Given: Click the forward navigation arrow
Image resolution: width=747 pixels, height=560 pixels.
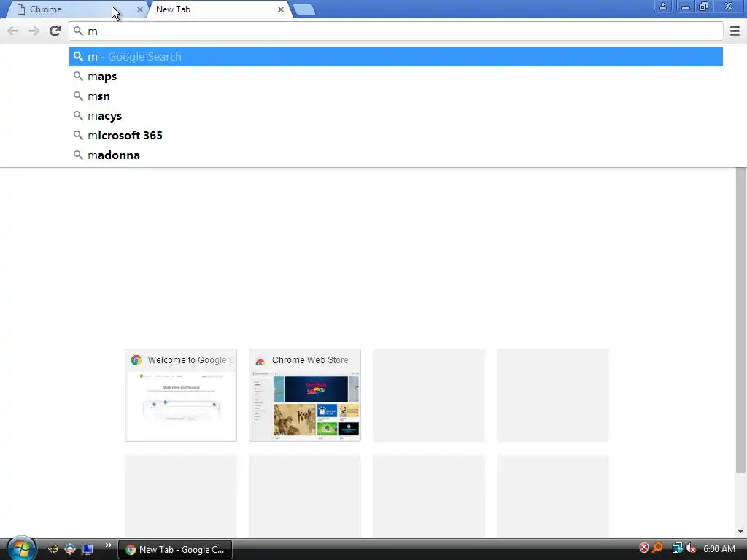Looking at the screenshot, I should click(x=34, y=31).
